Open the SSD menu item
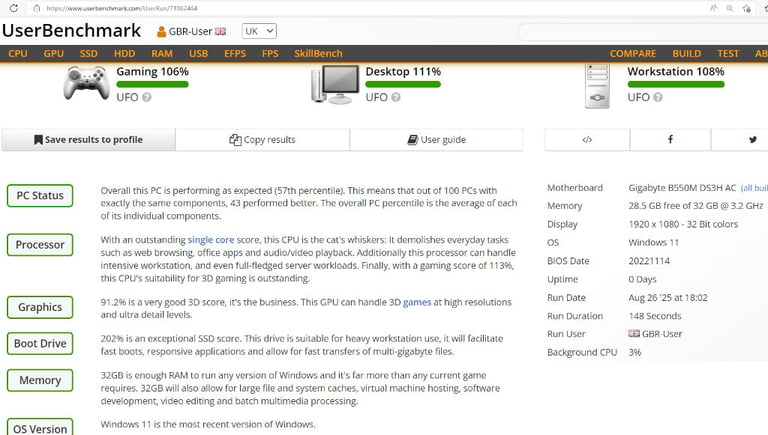 click(89, 53)
